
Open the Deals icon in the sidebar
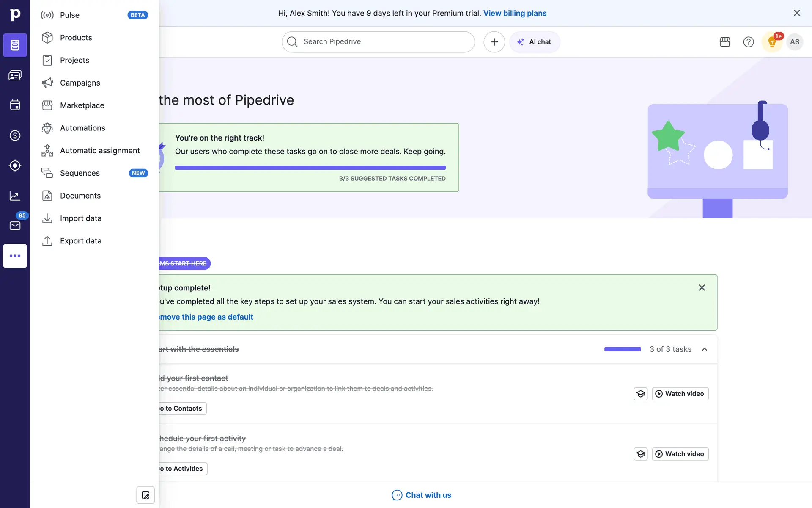tap(15, 135)
